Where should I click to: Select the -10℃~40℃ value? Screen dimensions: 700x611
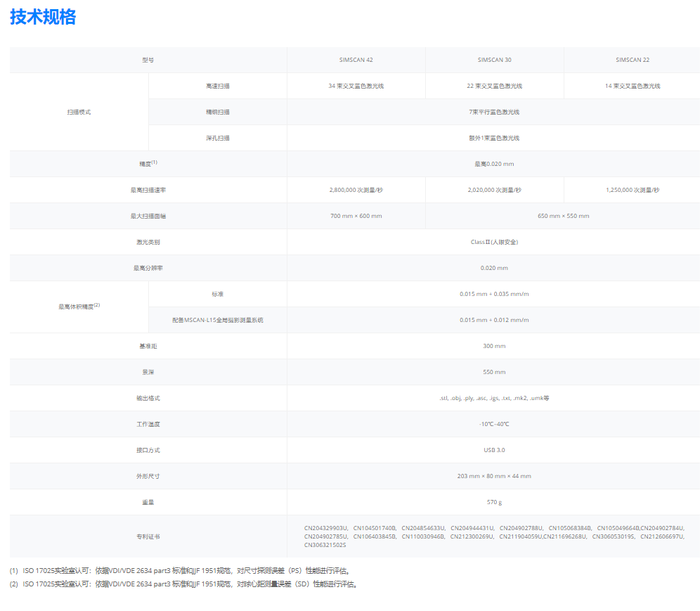[494, 424]
